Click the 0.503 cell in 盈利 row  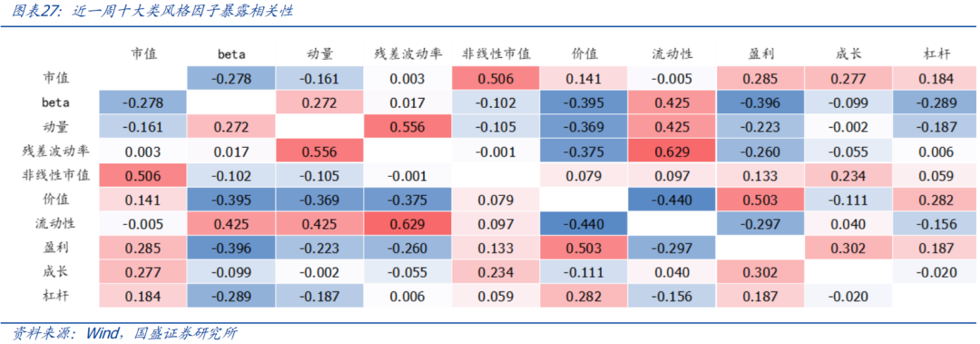[x=583, y=248]
